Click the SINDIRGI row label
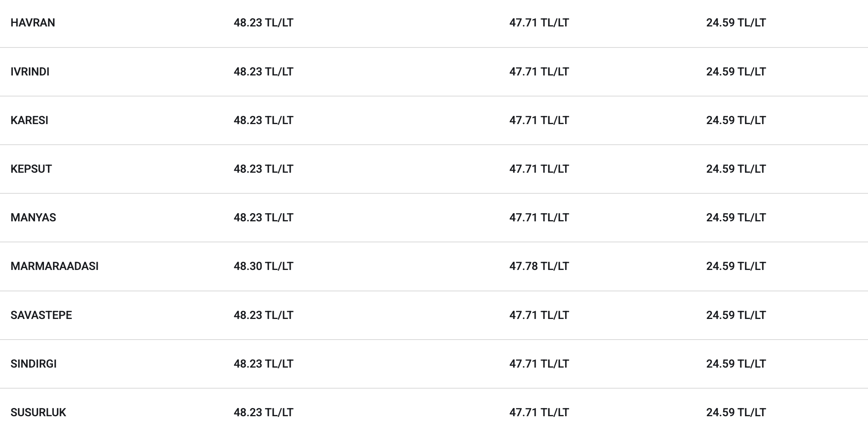Image resolution: width=868 pixels, height=431 pixels. (33, 364)
